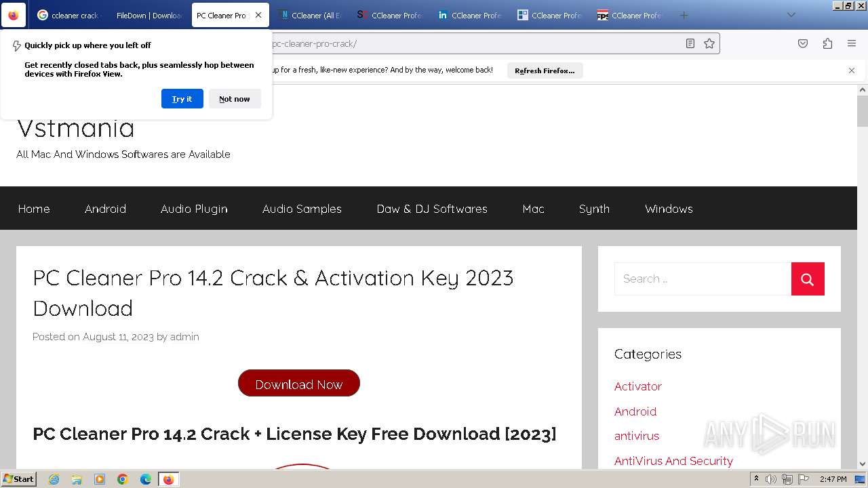The height and width of the screenshot is (488, 868).
Task: Open Windows Media Player from the taskbar
Action: [x=100, y=479]
